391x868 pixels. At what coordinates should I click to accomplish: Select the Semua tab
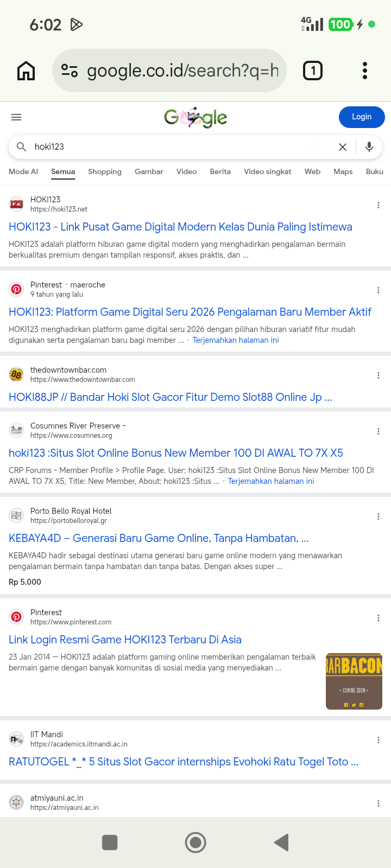(63, 171)
